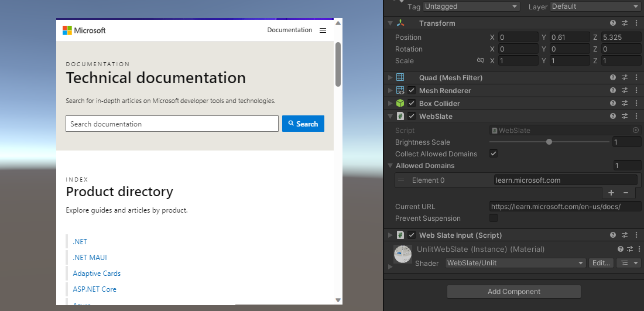Click the Position Z field 5.325

click(x=621, y=37)
